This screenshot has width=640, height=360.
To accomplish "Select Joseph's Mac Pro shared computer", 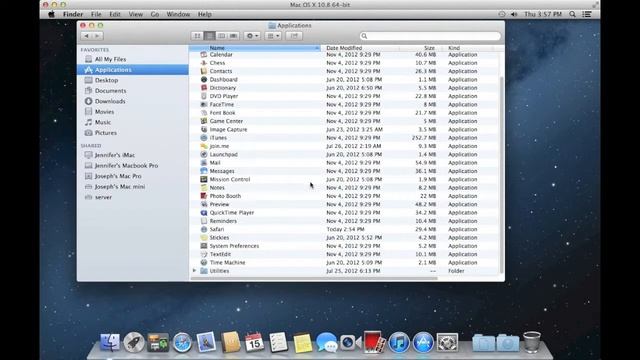I will point(133,176).
